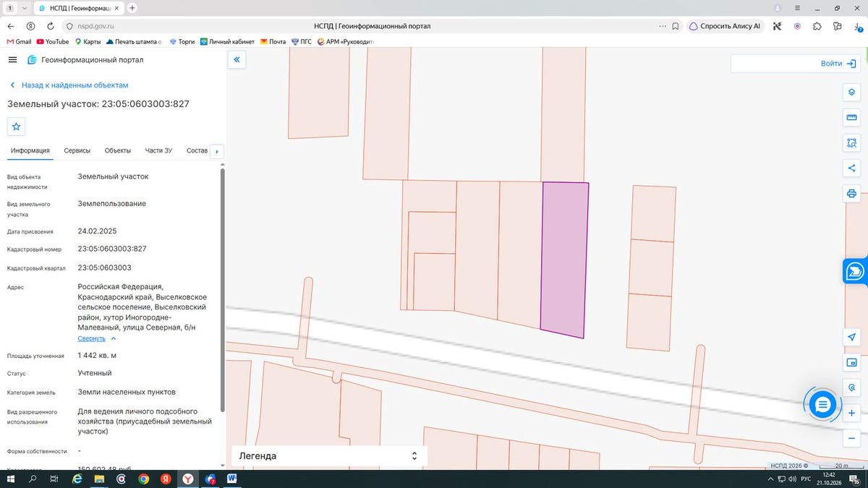The width and height of the screenshot is (868, 488).
Task: Go back via Назад к найденным объектам
Action: coord(69,85)
